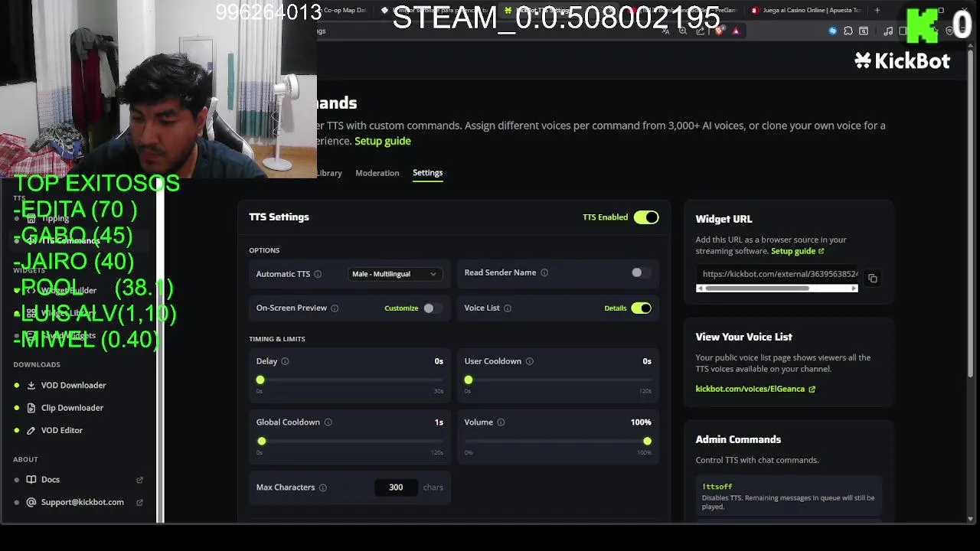
Task: Switch to Juega al Casino Online tab
Action: point(805,11)
